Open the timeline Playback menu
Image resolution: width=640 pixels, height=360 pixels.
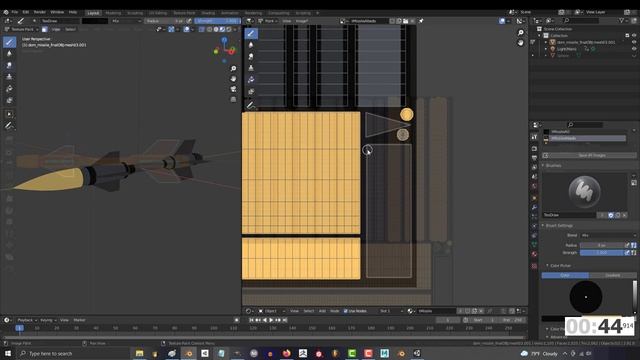27,320
